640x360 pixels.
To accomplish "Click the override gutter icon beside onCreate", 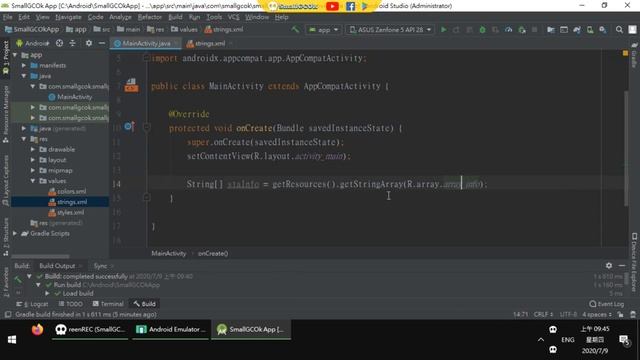I will [129, 127].
